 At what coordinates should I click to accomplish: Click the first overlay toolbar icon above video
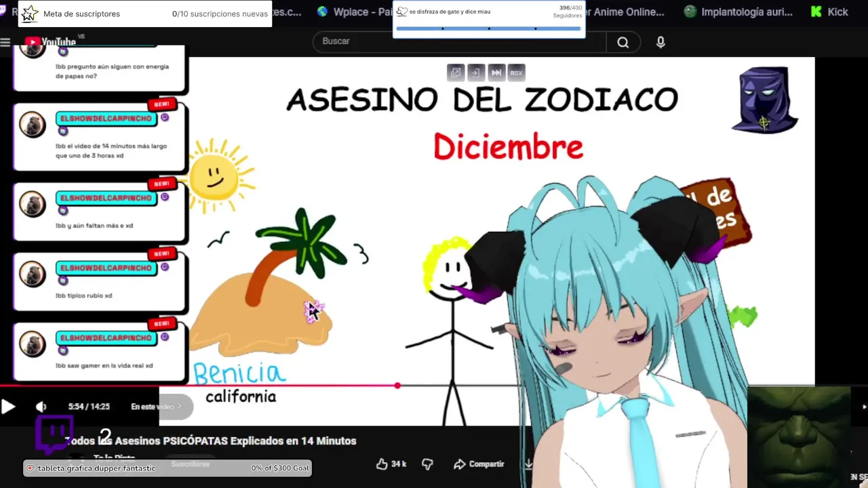tap(456, 73)
